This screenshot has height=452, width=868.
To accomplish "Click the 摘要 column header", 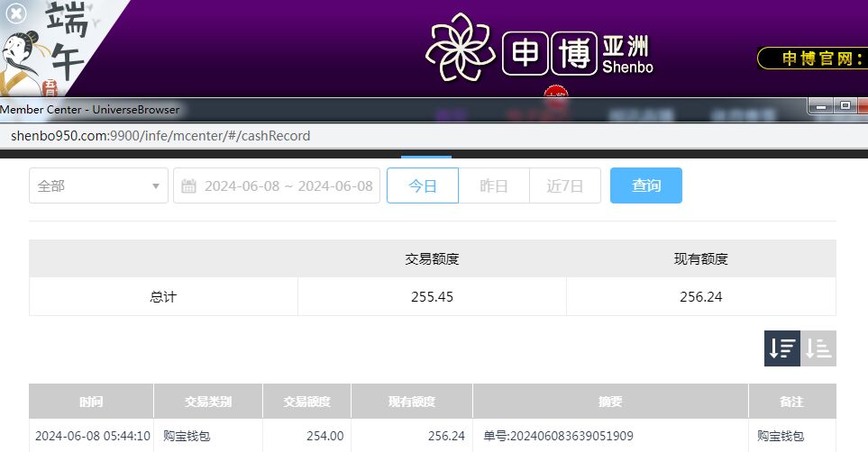I will pos(609,402).
